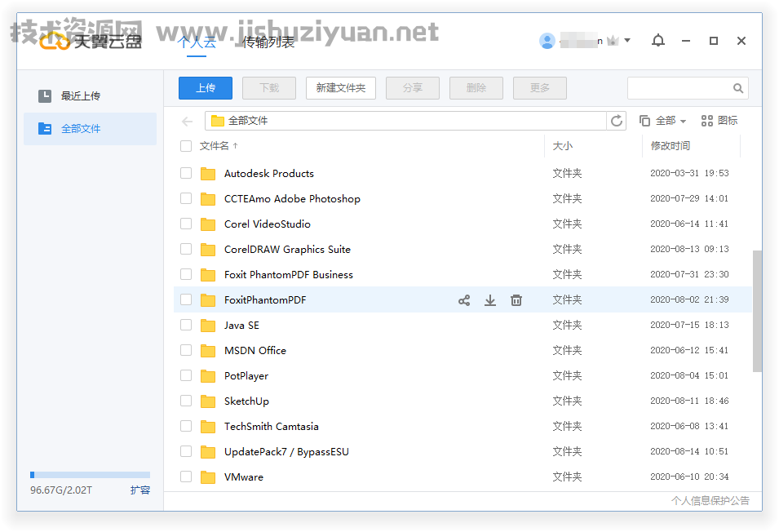Screen dimensions: 779x532
Task: Select the TechSmith Camtasia folder name
Action: tap(272, 427)
